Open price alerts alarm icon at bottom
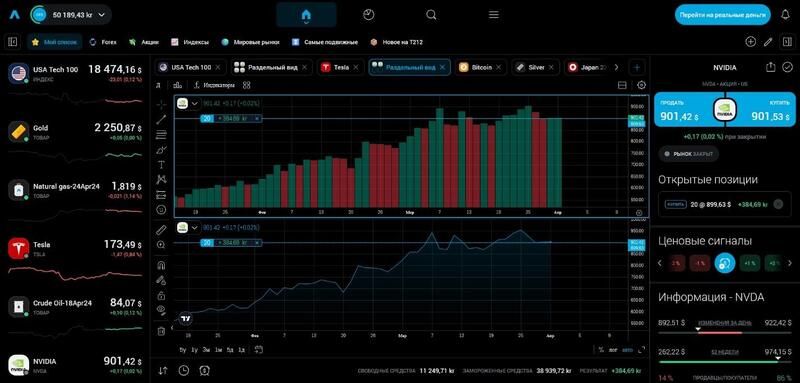 pos(205,371)
